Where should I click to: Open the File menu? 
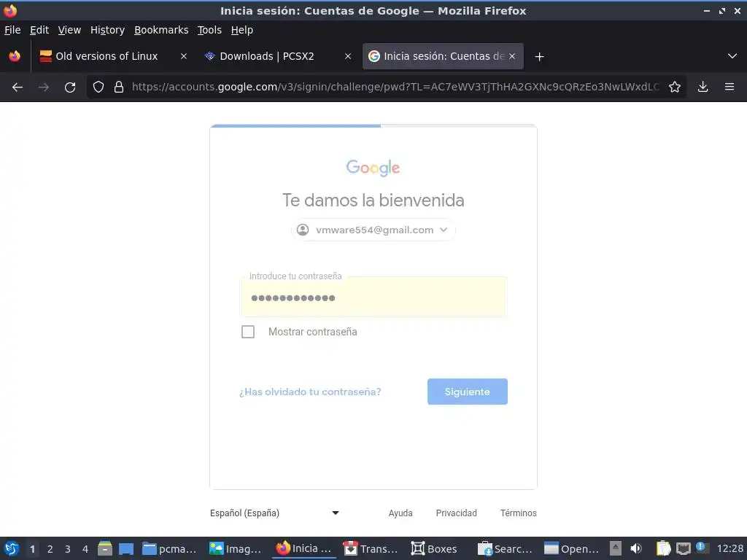click(12, 30)
